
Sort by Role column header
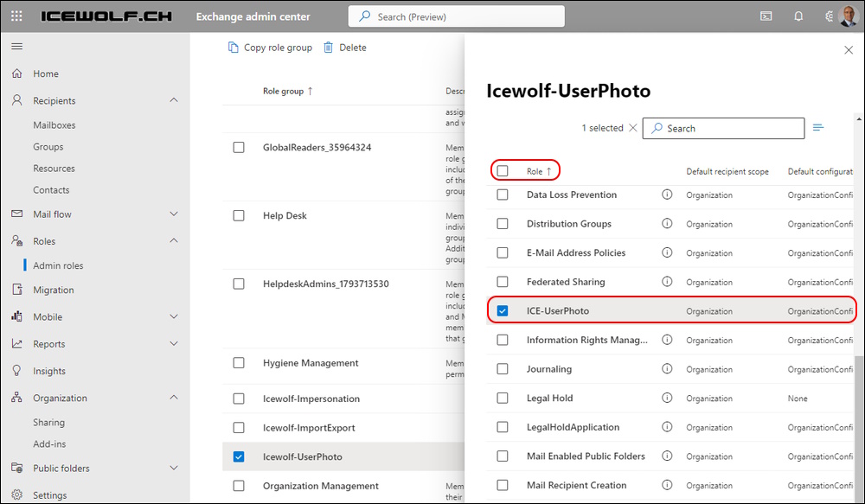point(538,171)
